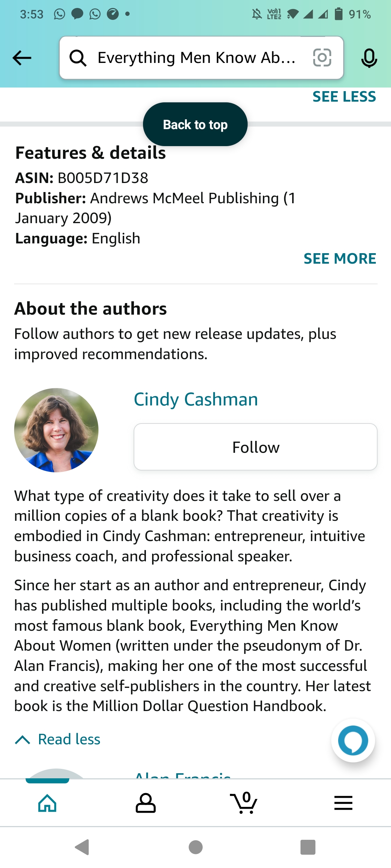Open camera scan search

tap(322, 58)
